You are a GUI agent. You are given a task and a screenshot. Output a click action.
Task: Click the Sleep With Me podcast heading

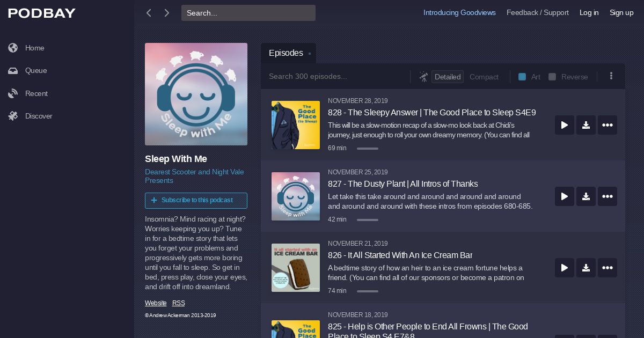tap(176, 159)
